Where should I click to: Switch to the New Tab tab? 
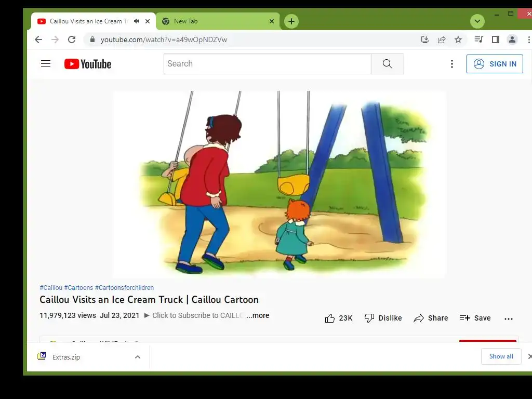(218, 21)
